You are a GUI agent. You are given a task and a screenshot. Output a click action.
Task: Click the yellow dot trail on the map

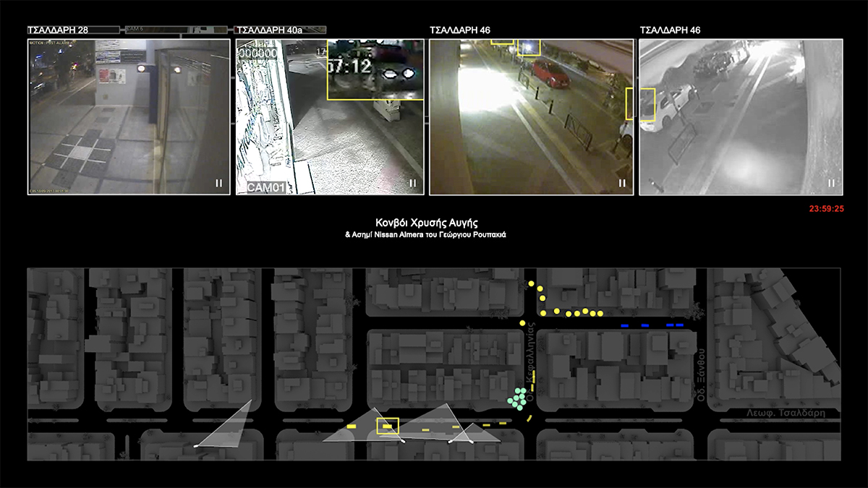pyautogui.click(x=571, y=312)
